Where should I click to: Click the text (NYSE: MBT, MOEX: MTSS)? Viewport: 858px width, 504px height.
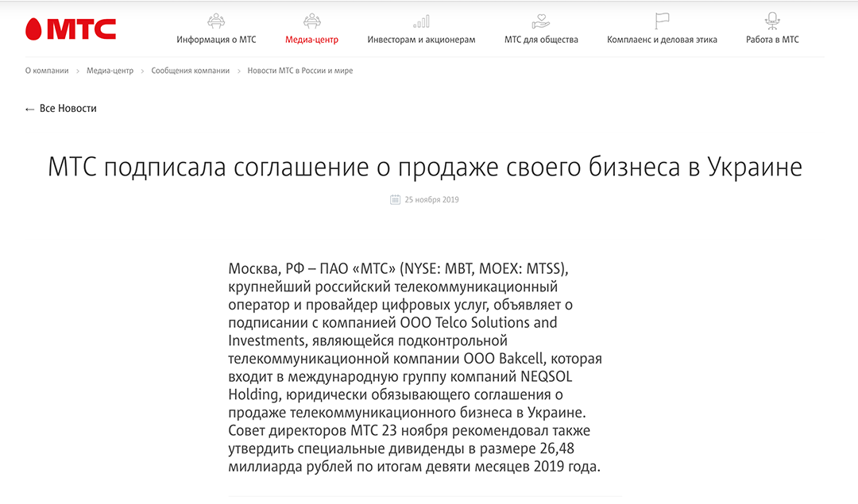coord(483,269)
